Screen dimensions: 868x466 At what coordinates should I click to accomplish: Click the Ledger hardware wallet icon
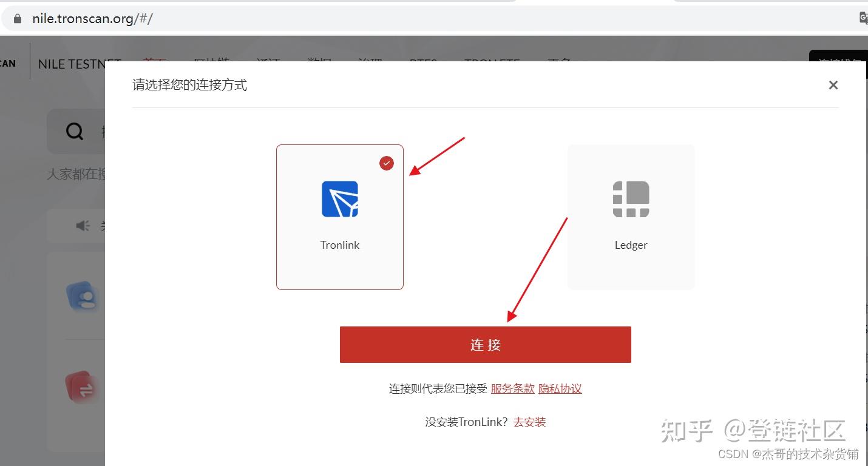631,199
